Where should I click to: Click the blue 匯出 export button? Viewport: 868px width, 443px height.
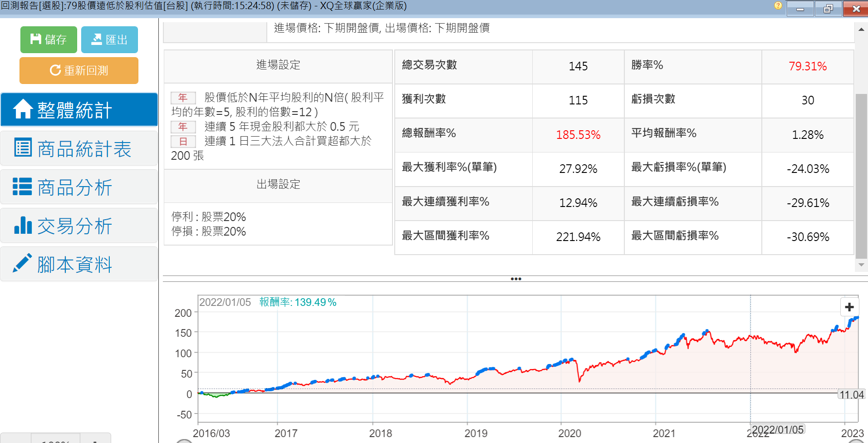pos(109,40)
